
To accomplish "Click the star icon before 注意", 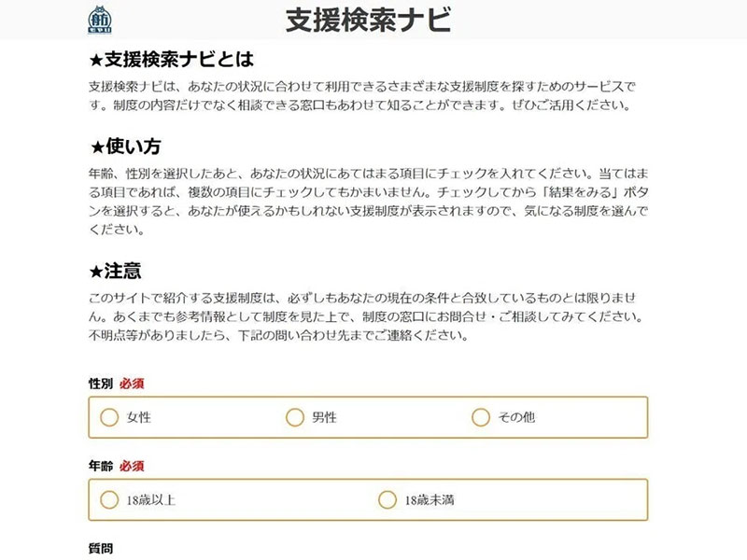I will 95,273.
